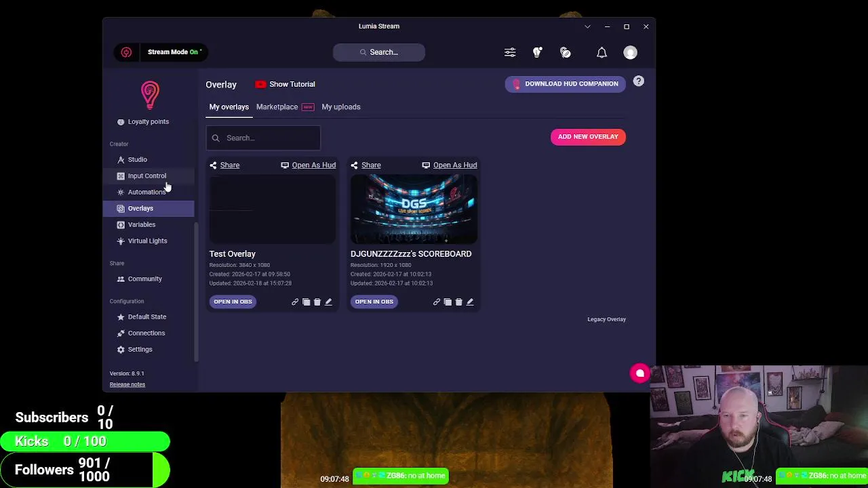Open Loyalty points in sidebar
The height and width of the screenshot is (488, 868).
pos(149,122)
